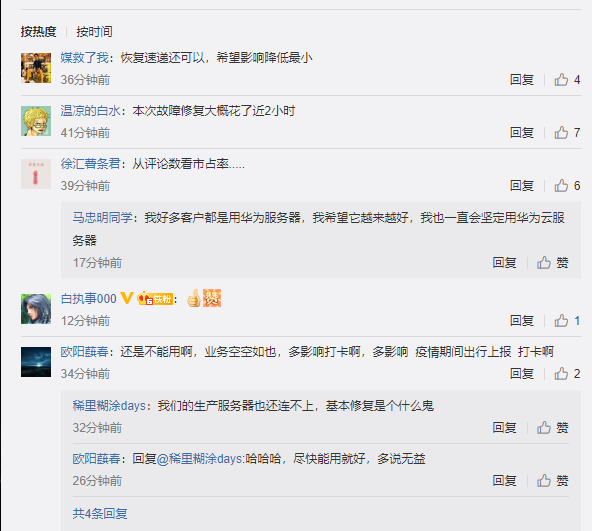This screenshot has width=592, height=531.
Task: Like the comment by 白执事000
Action: 567,321
